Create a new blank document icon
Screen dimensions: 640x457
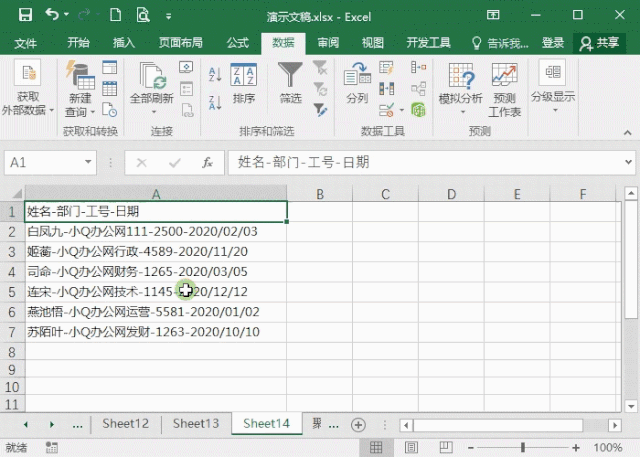pyautogui.click(x=116, y=15)
